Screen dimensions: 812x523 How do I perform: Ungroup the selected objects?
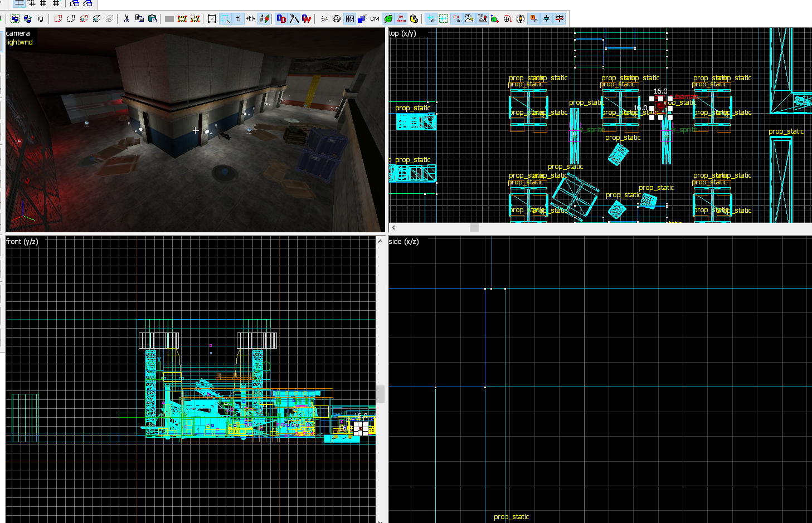(27, 18)
